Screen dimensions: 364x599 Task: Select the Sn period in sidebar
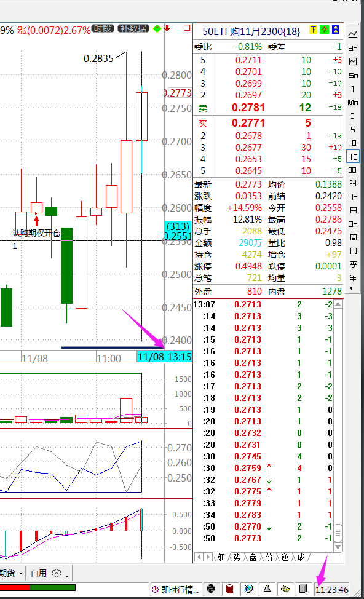[x=353, y=75]
